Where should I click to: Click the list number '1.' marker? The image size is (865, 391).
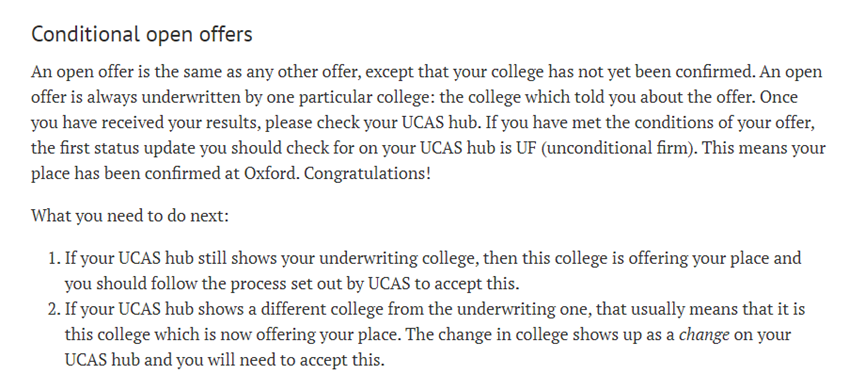click(54, 258)
